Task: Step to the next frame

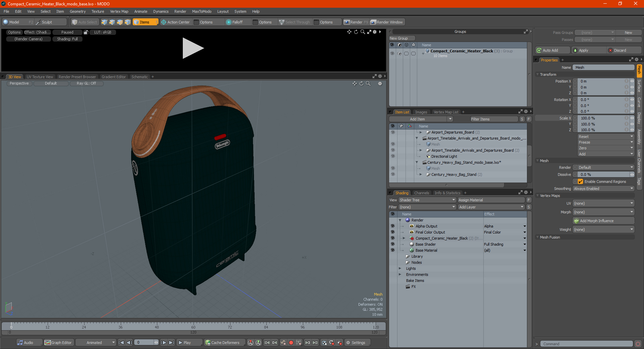Action: (x=163, y=343)
